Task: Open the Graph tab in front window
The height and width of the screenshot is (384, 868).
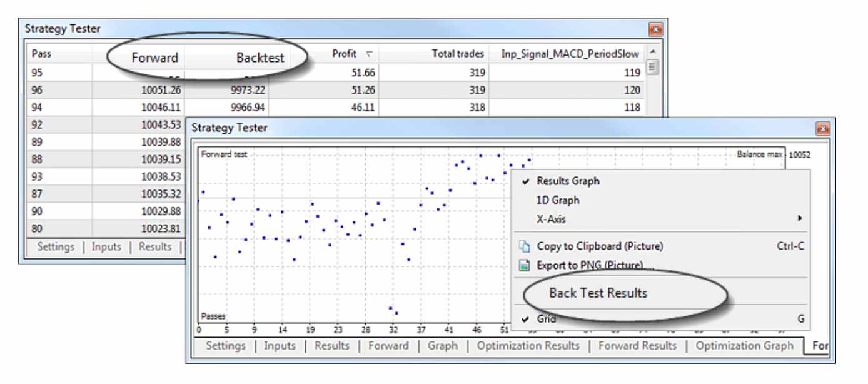Action: (443, 346)
